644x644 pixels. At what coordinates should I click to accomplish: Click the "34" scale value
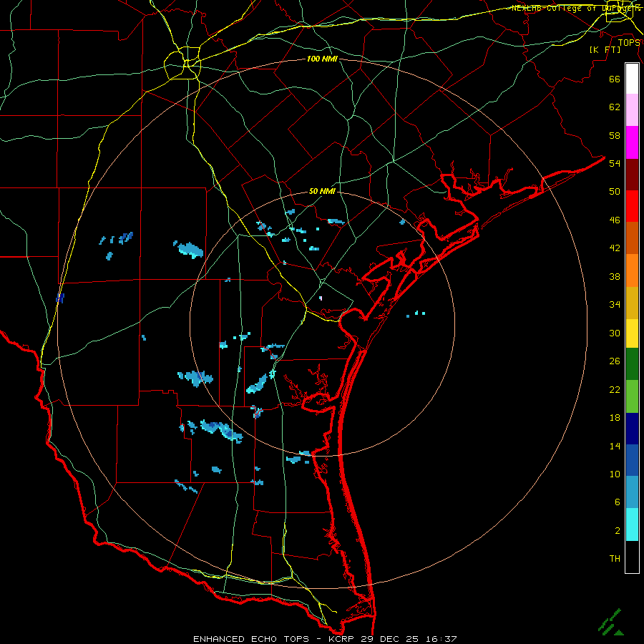pos(615,304)
